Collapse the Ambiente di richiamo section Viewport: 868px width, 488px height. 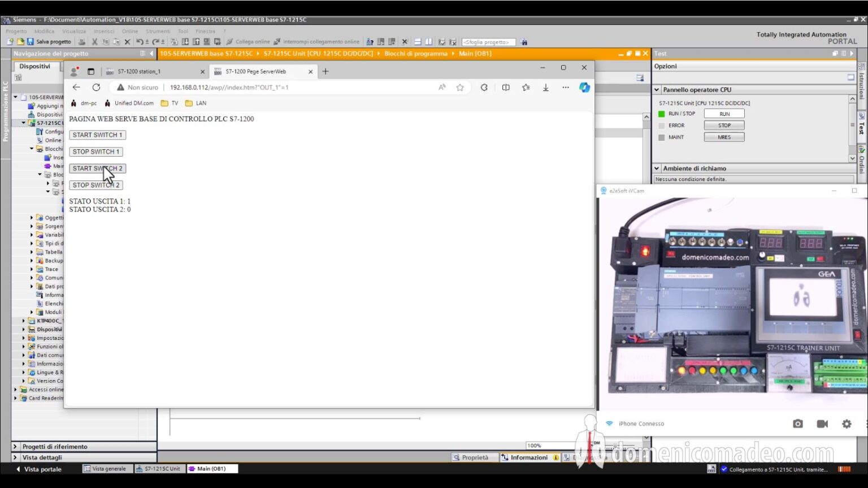coord(656,168)
